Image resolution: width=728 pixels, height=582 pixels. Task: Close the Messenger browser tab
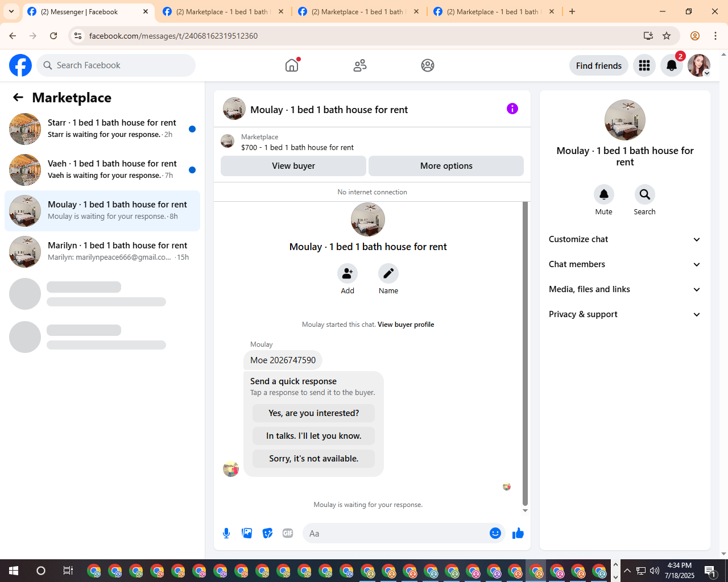coord(146,11)
